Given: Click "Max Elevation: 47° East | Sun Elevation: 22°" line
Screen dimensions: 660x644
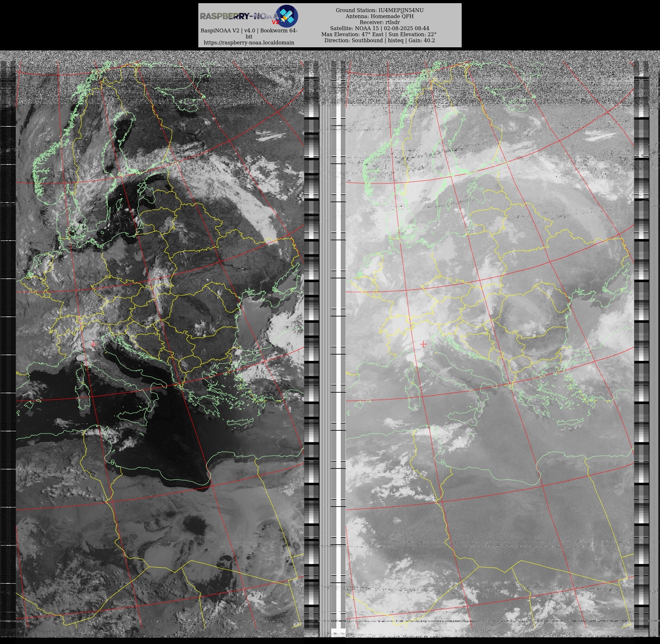Looking at the screenshot, I should click(x=379, y=35).
